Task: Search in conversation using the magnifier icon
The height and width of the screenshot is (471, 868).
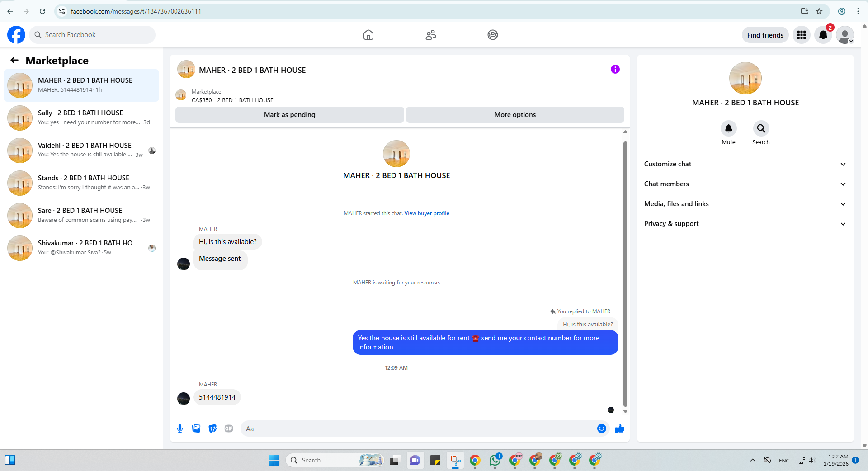Action: [761, 128]
